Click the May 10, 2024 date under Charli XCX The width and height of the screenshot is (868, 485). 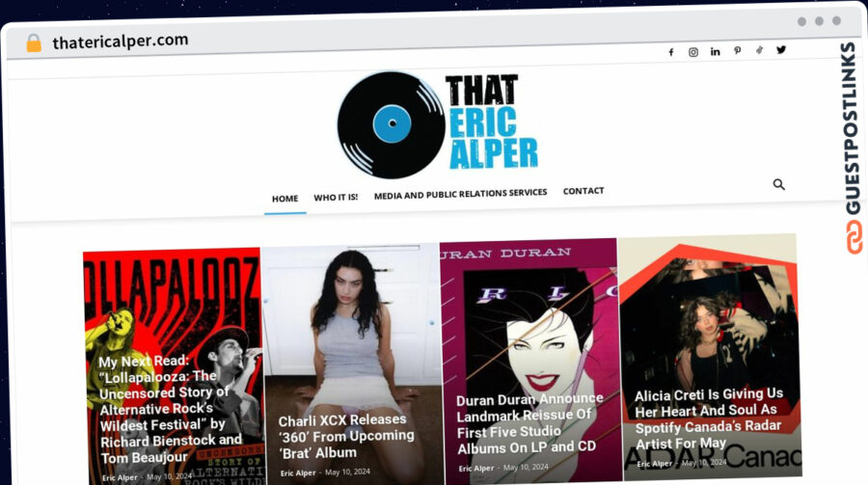[x=347, y=472]
